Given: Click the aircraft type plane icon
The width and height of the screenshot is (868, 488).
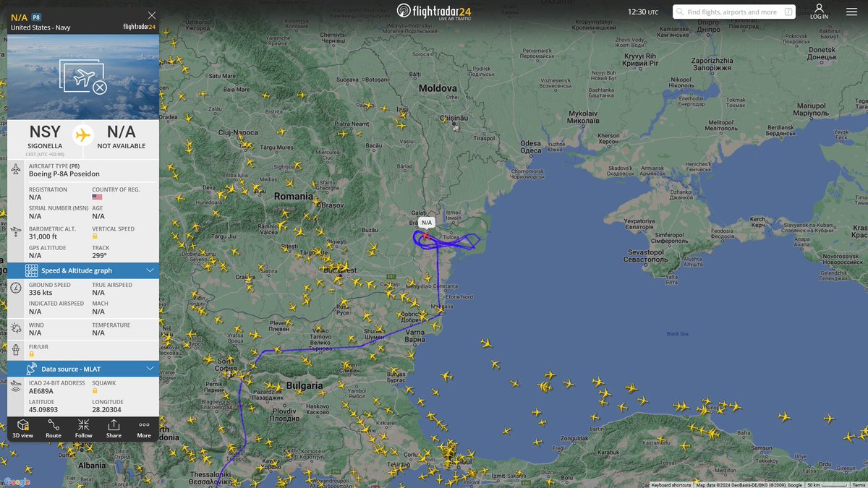Looking at the screenshot, I should [x=16, y=169].
